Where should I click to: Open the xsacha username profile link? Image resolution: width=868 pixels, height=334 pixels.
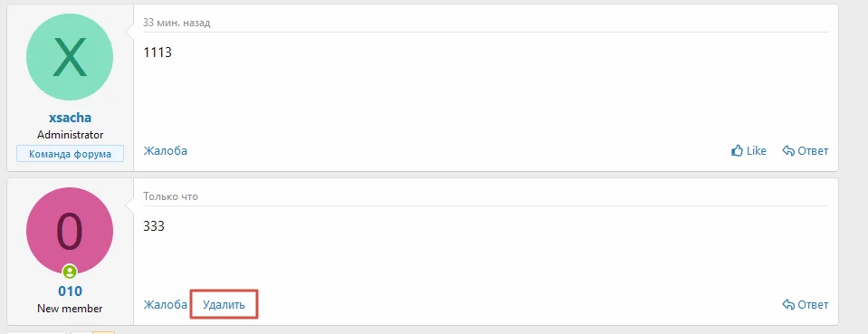(71, 118)
